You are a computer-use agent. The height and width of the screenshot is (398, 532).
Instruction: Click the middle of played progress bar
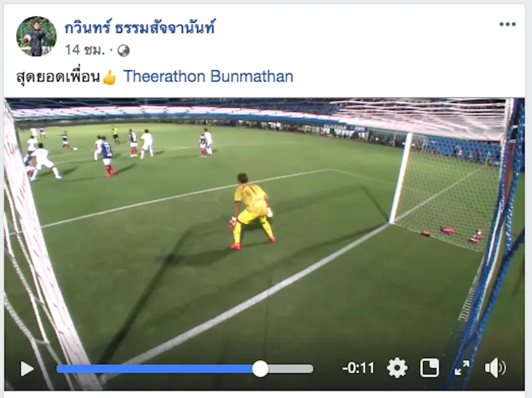(x=154, y=369)
